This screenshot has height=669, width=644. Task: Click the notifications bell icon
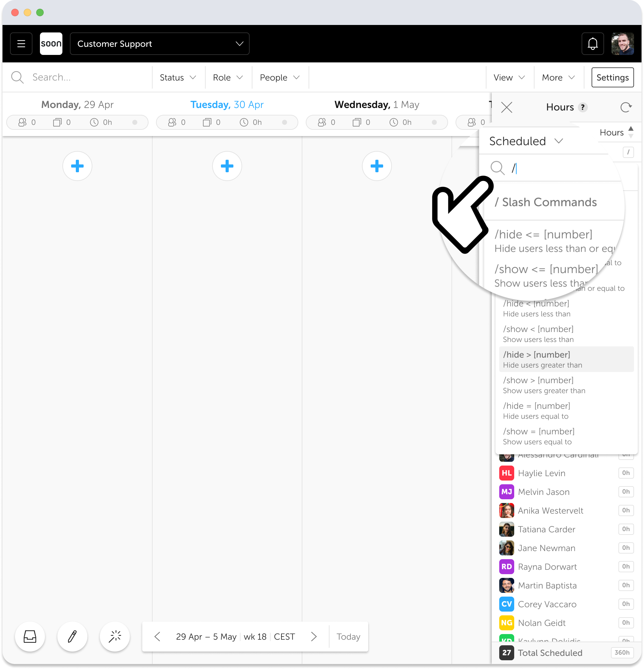(x=593, y=44)
